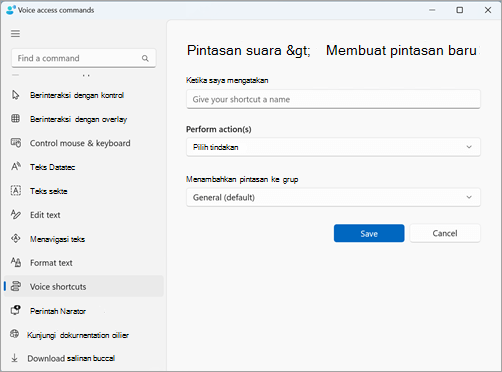502x372 pixels.
Task: Select Voice shortcuts in the sidebar
Action: tap(84, 286)
